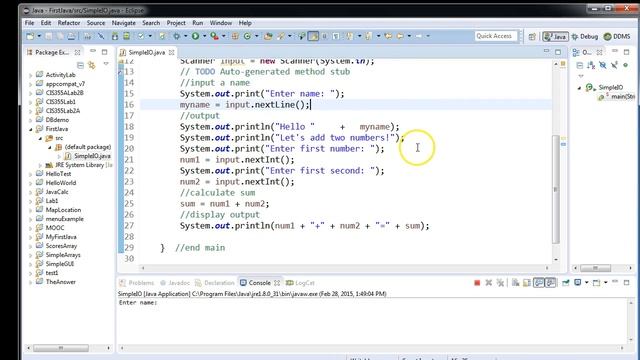Click the Print toolbar icon
The height and width of the screenshot is (360, 640).
tap(71, 36)
